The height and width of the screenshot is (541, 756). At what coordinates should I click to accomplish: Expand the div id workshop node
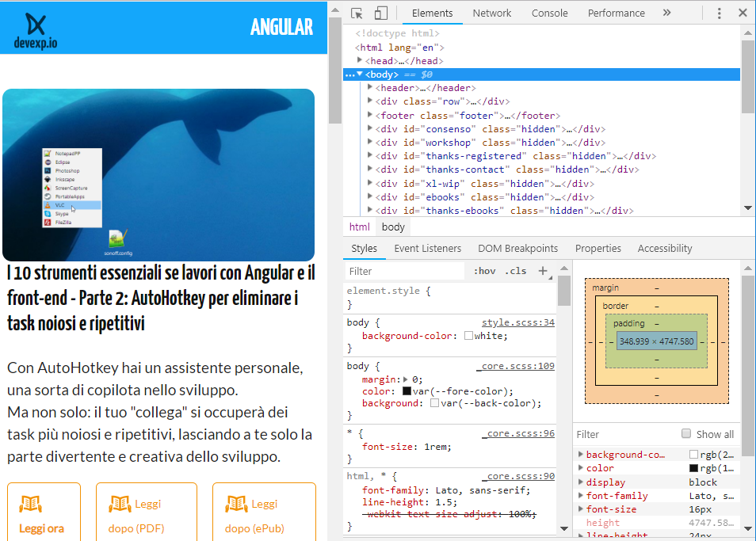coord(370,142)
